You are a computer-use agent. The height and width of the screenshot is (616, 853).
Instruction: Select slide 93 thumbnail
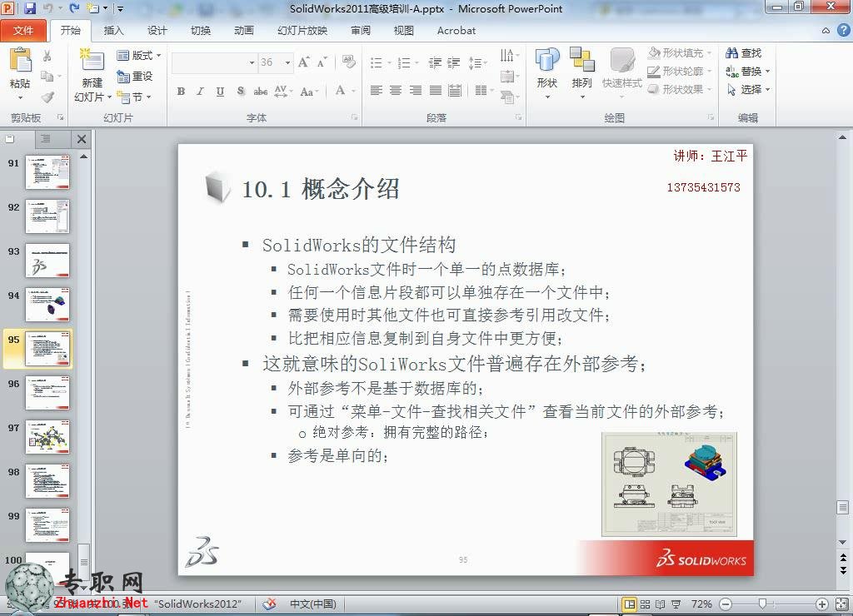click(47, 260)
